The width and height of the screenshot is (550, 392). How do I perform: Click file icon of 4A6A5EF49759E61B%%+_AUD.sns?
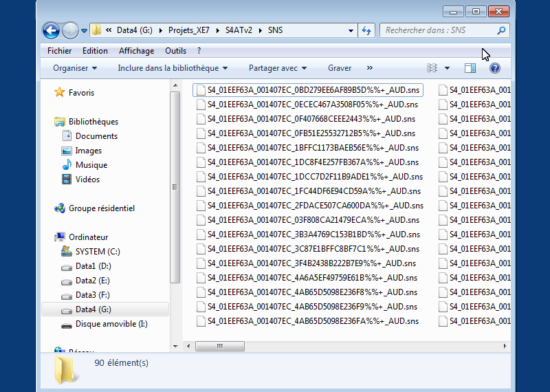click(201, 278)
